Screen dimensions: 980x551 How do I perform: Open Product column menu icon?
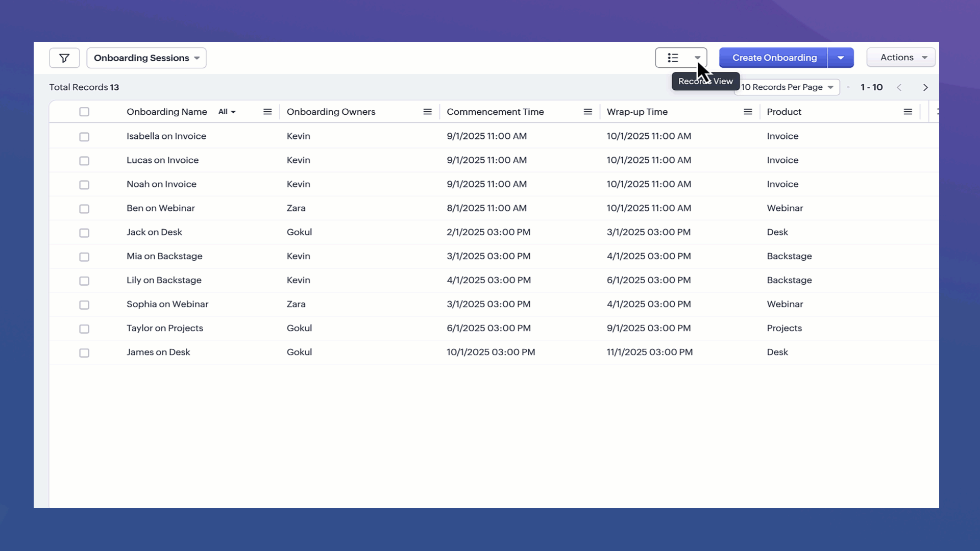point(908,112)
